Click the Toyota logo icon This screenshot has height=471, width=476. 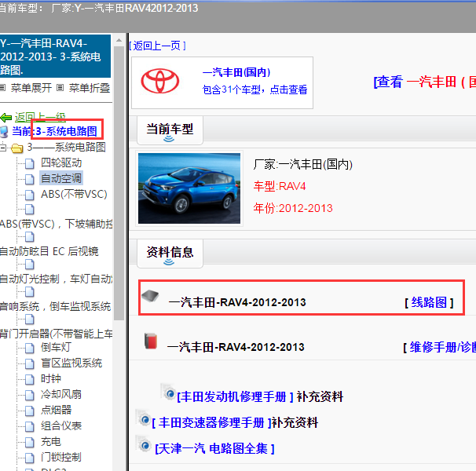160,82
